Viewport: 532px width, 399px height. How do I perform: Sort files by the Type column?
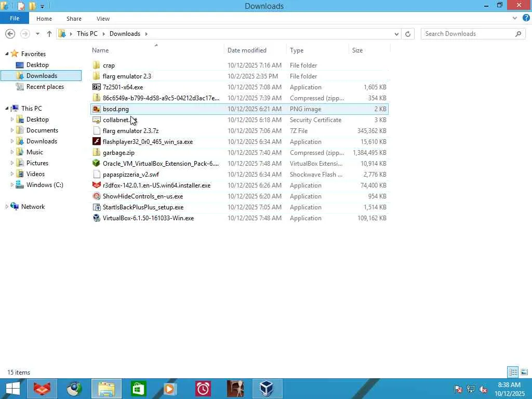(x=317, y=50)
